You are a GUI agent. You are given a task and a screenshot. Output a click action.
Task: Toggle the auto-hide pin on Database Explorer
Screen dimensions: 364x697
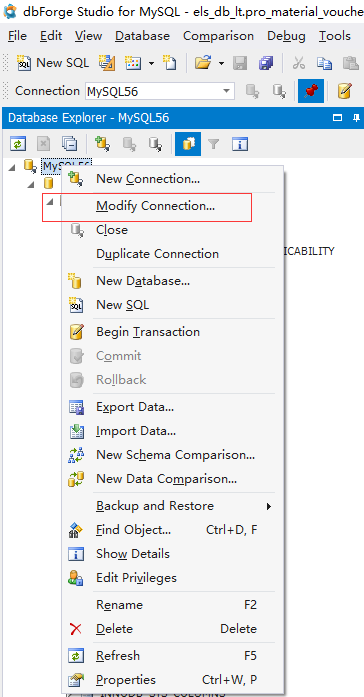pyautogui.click(x=356, y=118)
